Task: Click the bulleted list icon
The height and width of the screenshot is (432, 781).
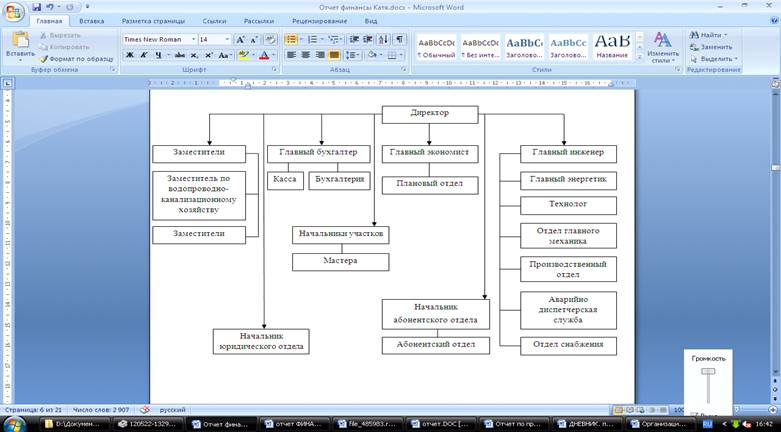Action: 290,40
